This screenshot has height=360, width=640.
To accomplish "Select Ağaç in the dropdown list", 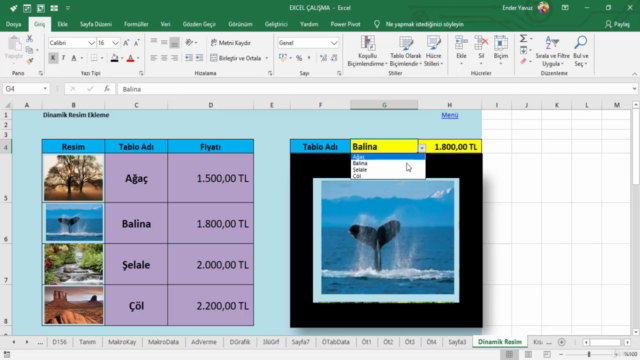I will (388, 157).
